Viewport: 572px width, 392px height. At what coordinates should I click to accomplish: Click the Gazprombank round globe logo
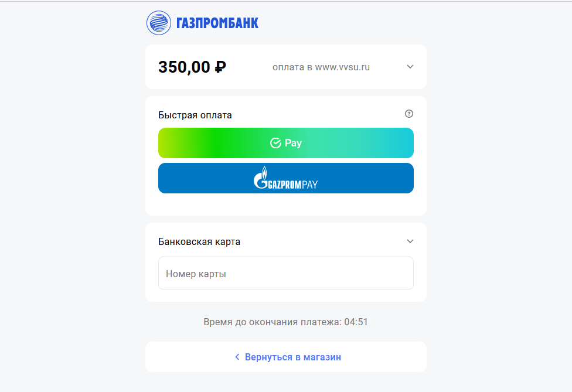click(x=158, y=23)
